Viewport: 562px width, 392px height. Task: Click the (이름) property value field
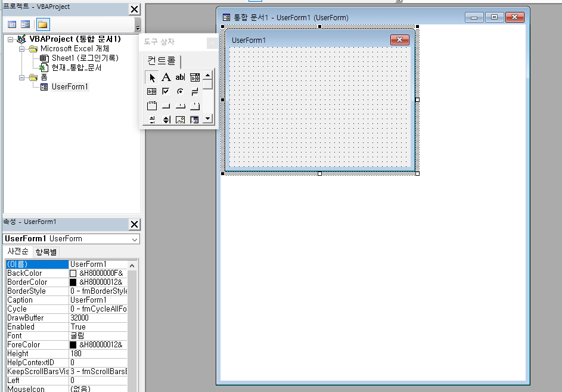tap(98, 265)
